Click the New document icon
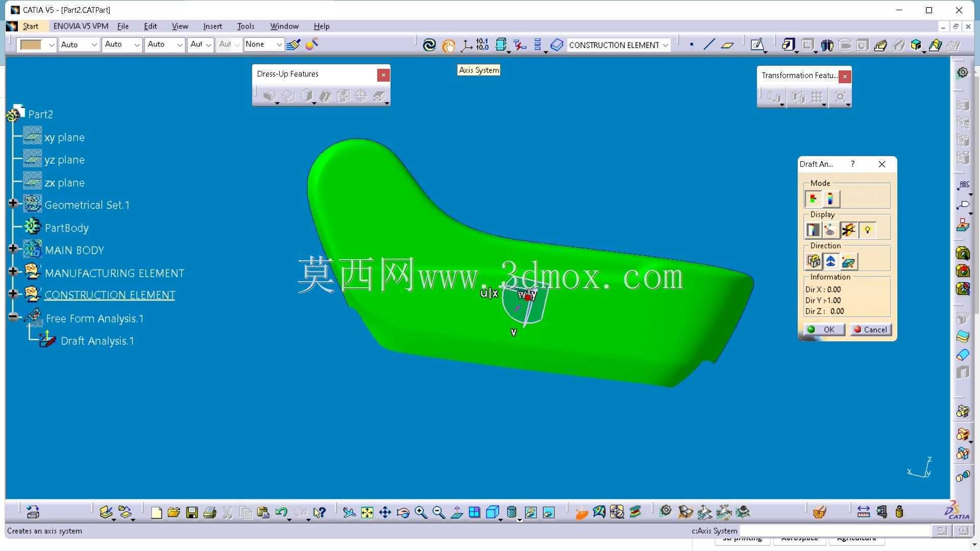This screenshot has height=551, width=980. tap(156, 512)
